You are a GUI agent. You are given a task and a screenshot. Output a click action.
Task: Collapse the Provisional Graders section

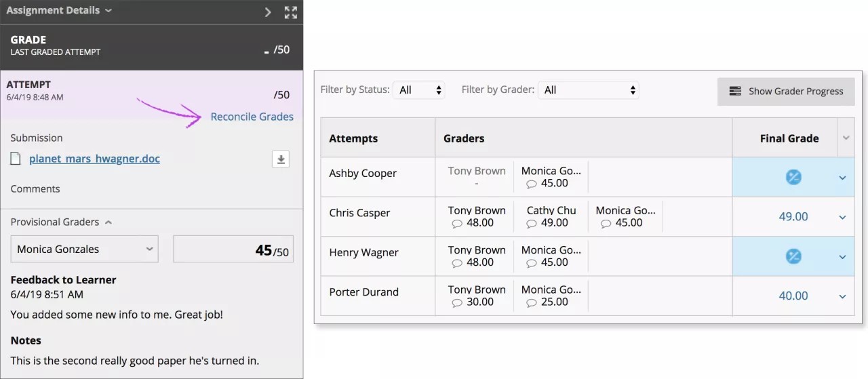[x=108, y=222]
